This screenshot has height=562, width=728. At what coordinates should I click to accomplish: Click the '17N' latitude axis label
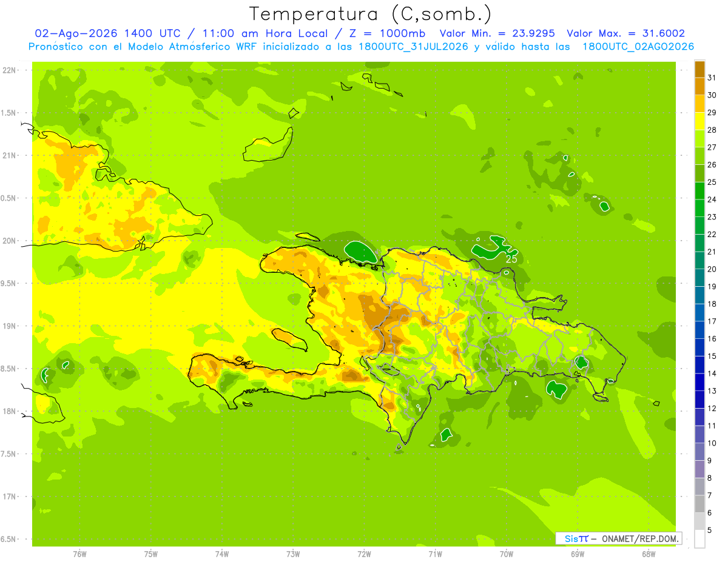tap(10, 497)
